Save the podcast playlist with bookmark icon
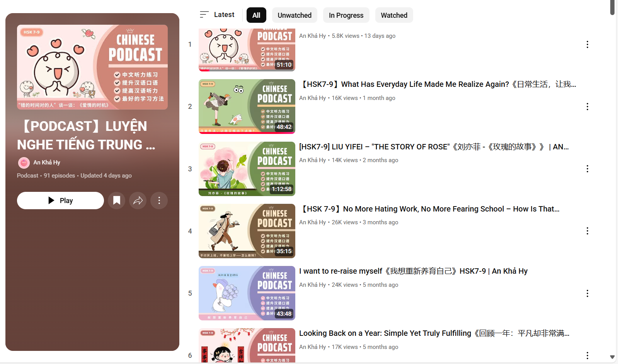The width and height of the screenshot is (618, 364). pyautogui.click(x=116, y=200)
